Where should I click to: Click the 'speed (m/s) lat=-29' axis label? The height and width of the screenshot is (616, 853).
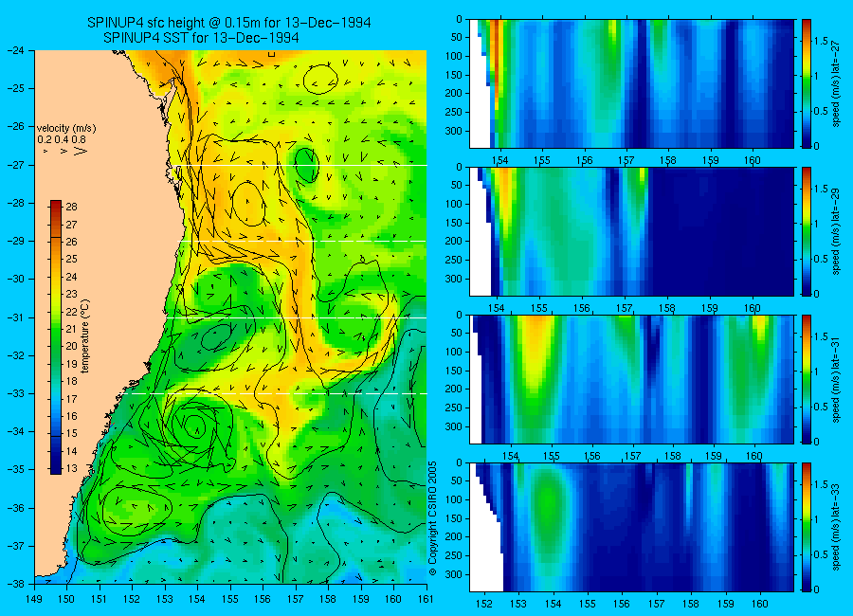point(836,231)
